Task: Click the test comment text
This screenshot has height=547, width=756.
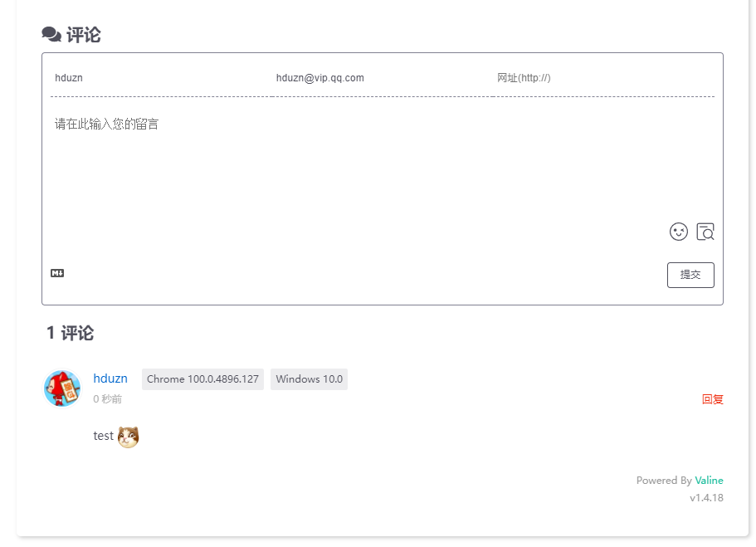Action: (x=103, y=436)
